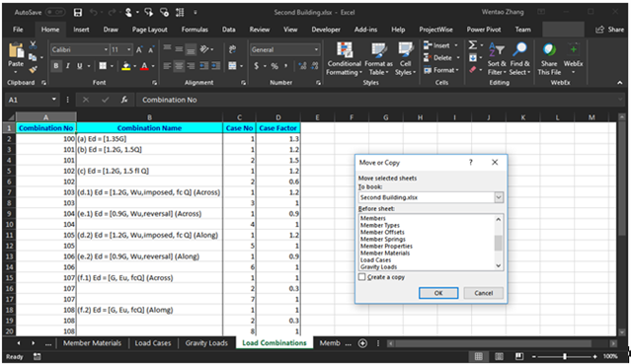Open Conditional Formatting menu
Image resolution: width=631 pixels, height=364 pixels.
pyautogui.click(x=344, y=59)
